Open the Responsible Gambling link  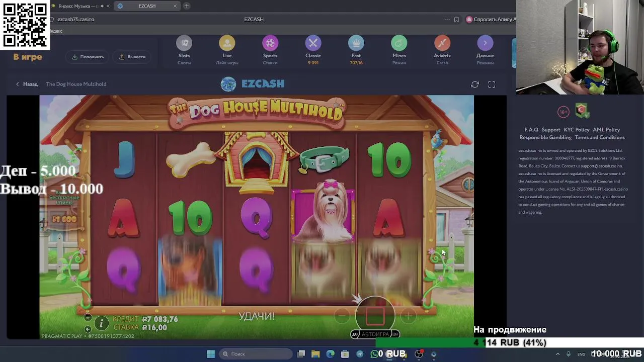click(x=545, y=137)
